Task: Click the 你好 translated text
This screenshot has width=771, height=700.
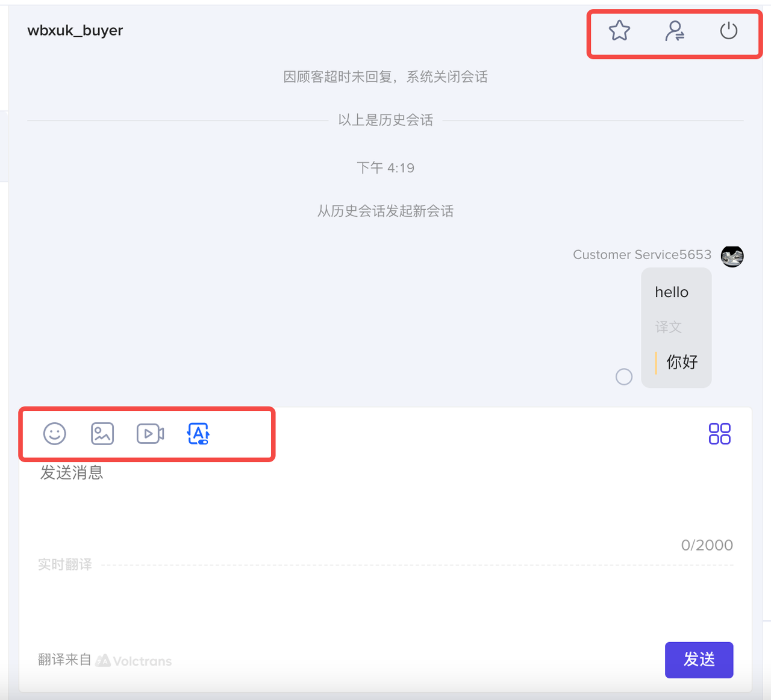Action: [682, 362]
